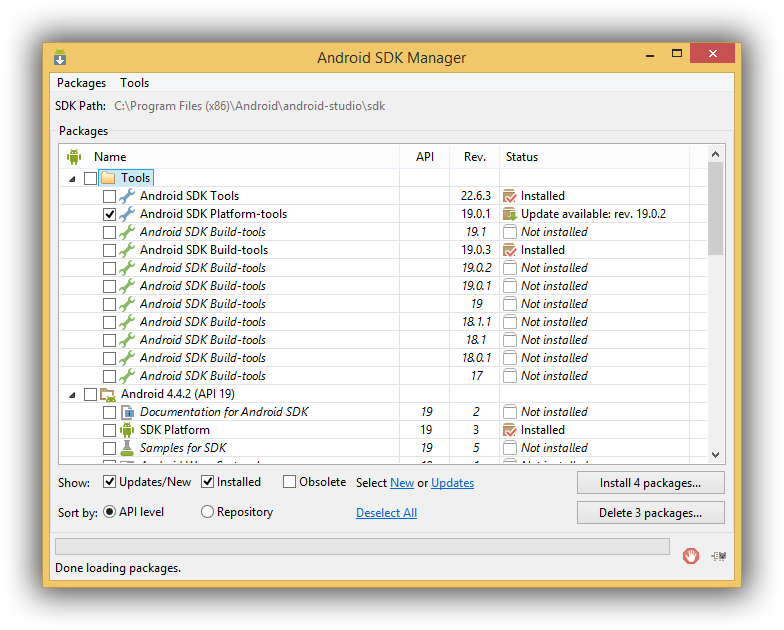Click the Updates selection link
Image resolution: width=784 pixels, height=630 pixels.
pos(452,483)
